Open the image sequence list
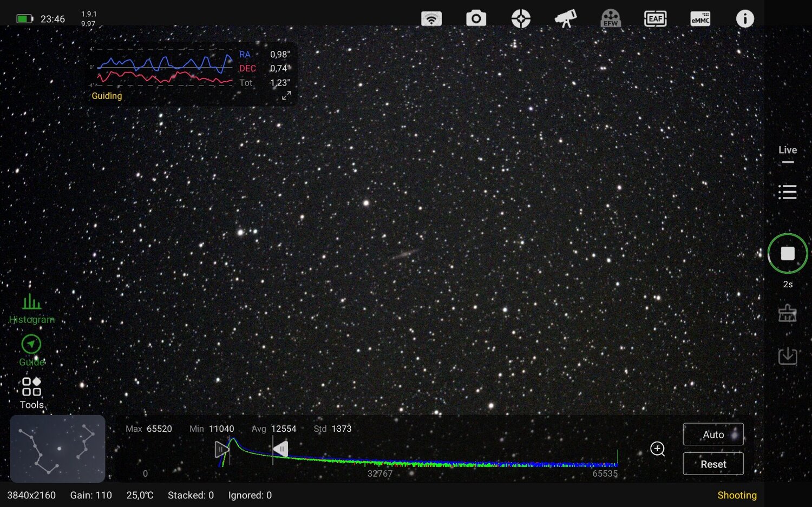 788,192
